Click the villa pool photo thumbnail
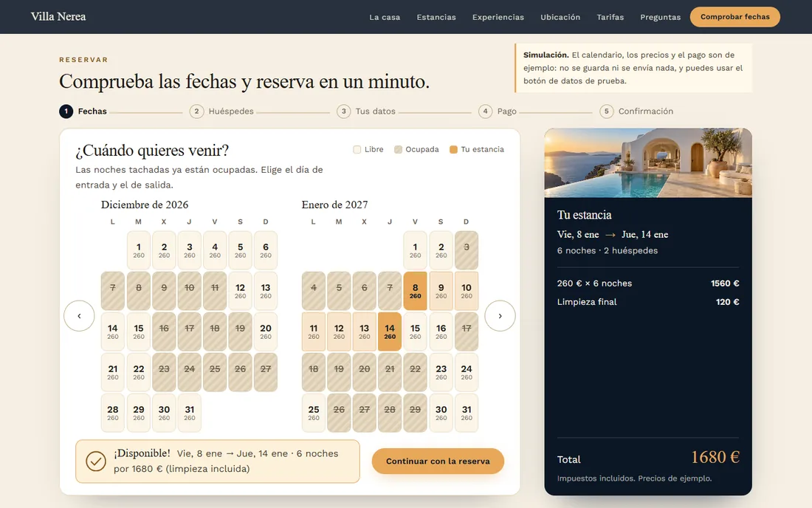 click(648, 162)
